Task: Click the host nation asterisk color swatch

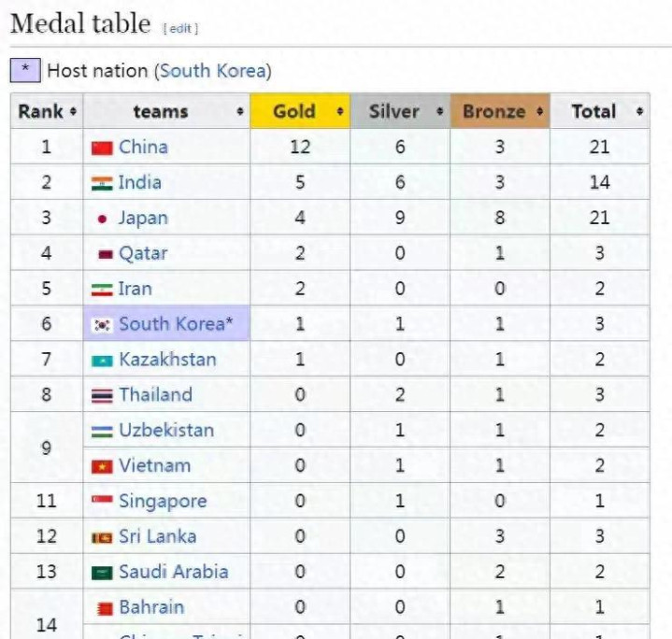Action: click(x=25, y=70)
